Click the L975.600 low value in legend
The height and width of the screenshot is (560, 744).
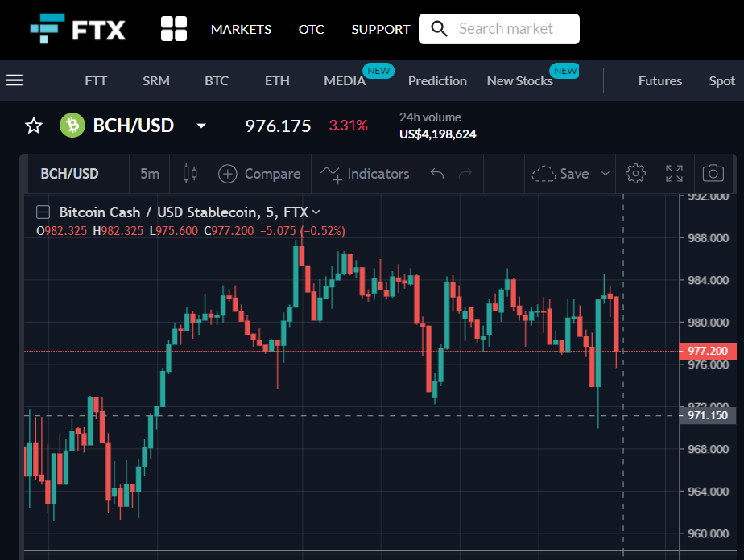click(174, 231)
